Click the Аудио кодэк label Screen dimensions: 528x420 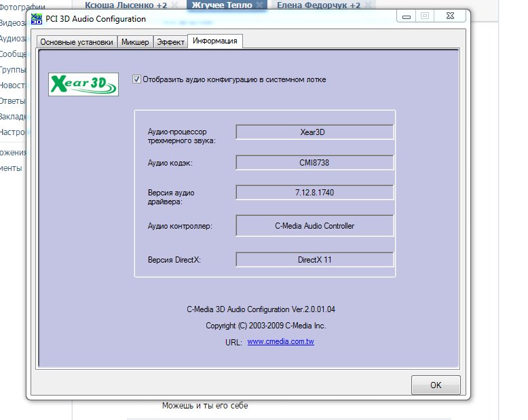(170, 163)
